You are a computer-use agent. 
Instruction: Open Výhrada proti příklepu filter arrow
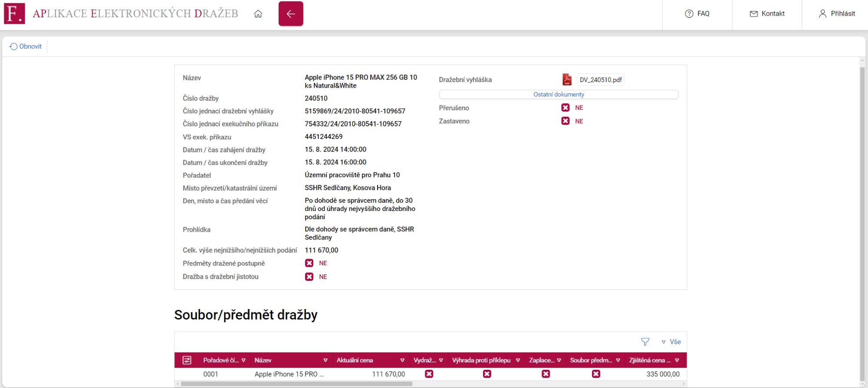point(518,360)
